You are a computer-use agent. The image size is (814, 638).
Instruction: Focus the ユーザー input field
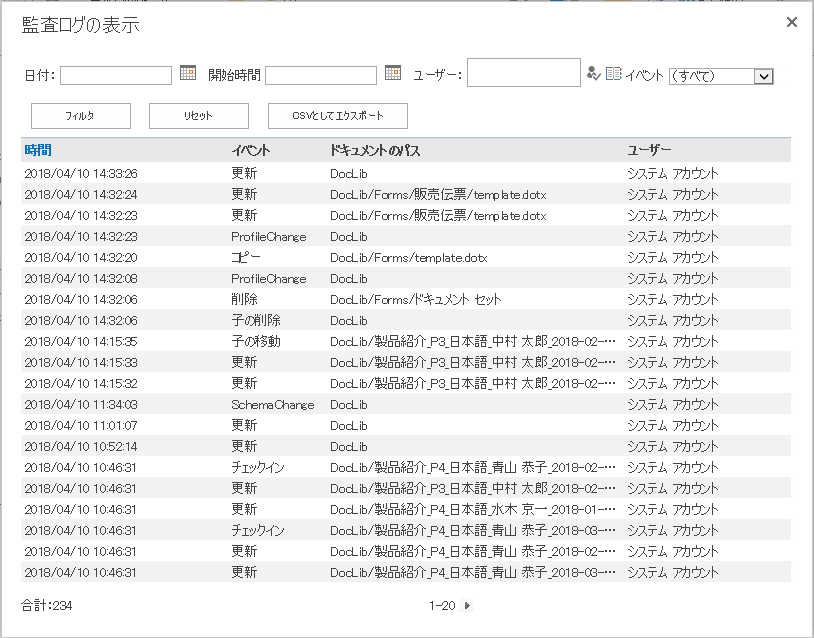point(524,73)
